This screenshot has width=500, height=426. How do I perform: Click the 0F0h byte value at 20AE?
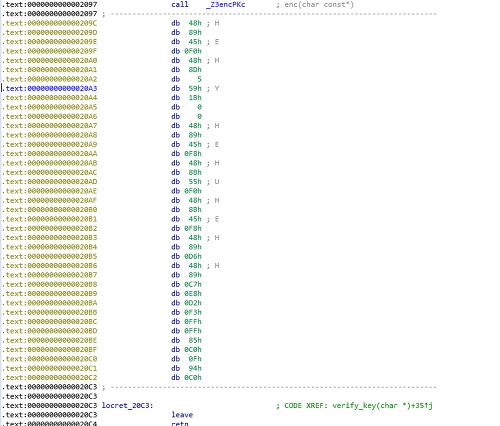click(x=193, y=191)
